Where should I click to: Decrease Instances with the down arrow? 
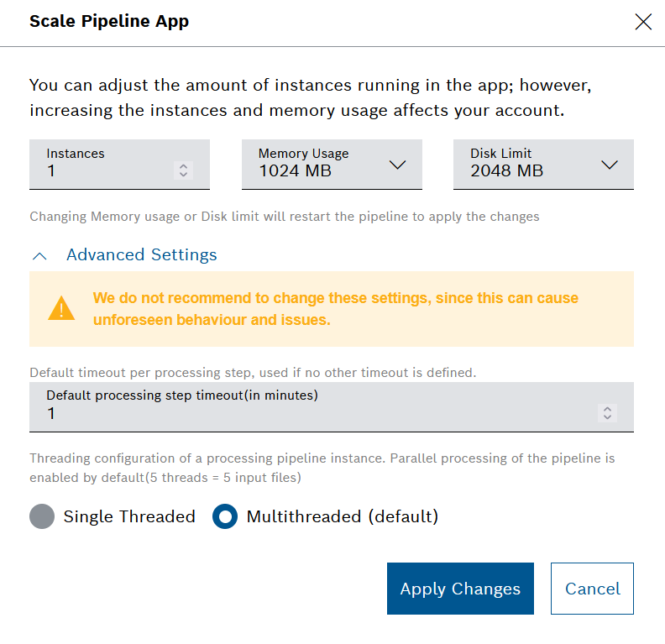point(184,175)
